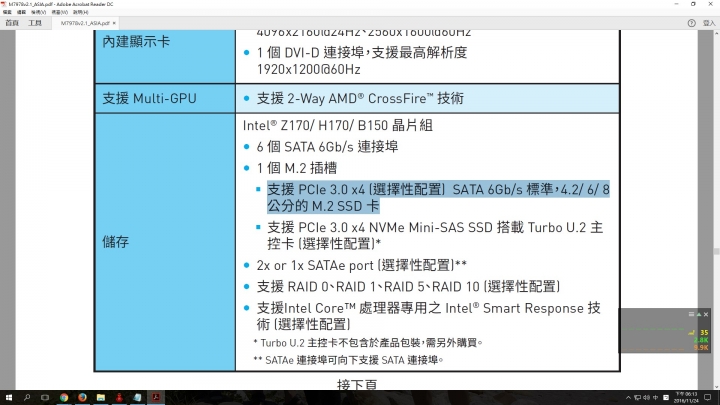The image size is (720, 405).
Task: Open the 檔案 (File) menu
Action: [7, 12]
